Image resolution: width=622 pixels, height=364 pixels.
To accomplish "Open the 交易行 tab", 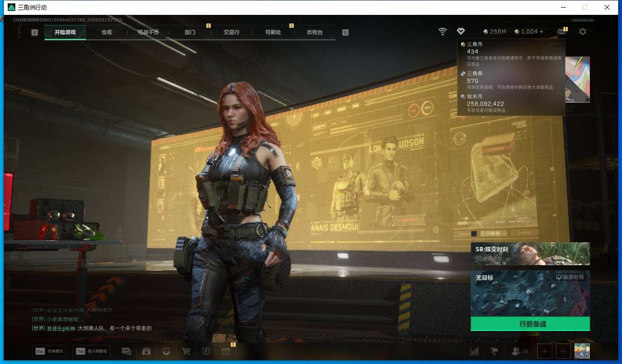I will coord(231,32).
